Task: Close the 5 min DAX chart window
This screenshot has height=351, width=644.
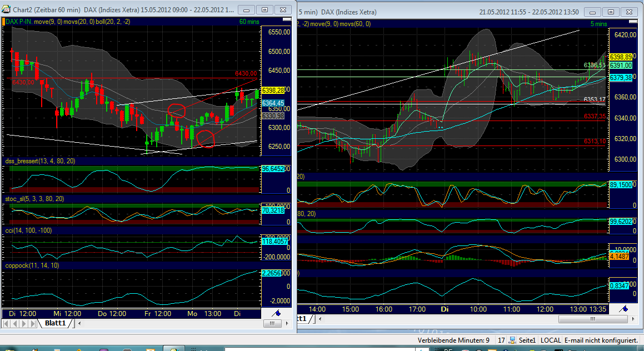Action: pos(629,12)
